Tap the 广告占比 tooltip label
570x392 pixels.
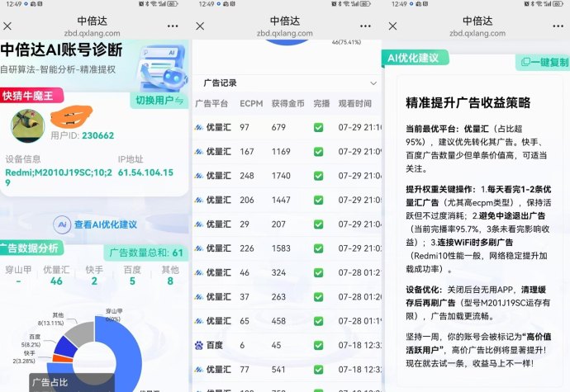[50, 382]
